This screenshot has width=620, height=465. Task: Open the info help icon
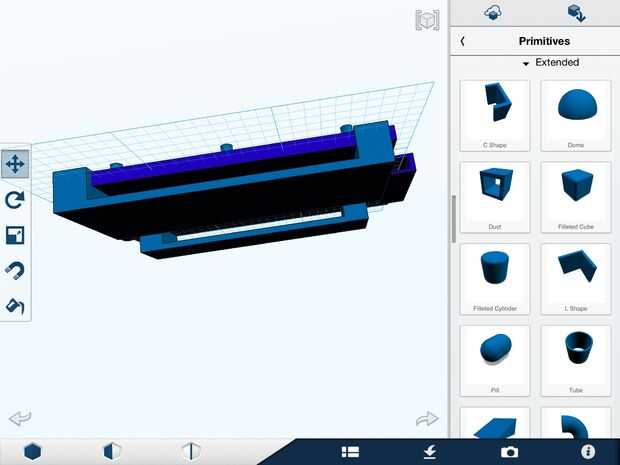tap(588, 452)
